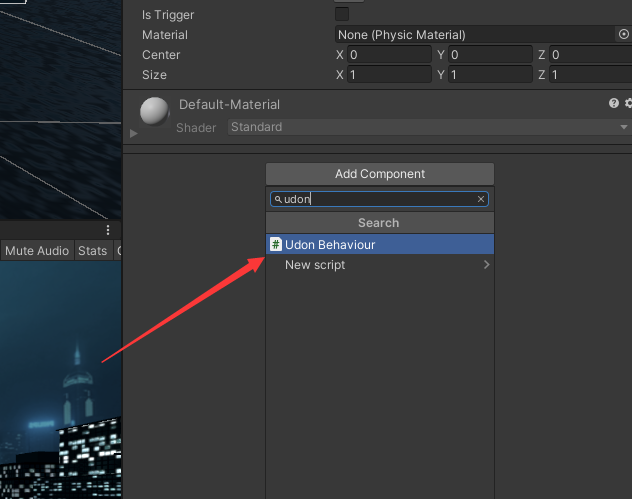Click the Search header in the component list

click(x=379, y=223)
